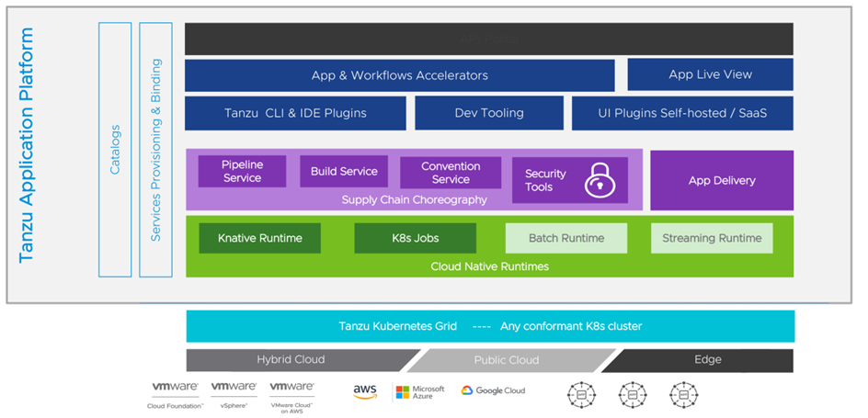This screenshot has width=868, height=418.
Task: Select the Knative Runtime box
Action: point(259,238)
